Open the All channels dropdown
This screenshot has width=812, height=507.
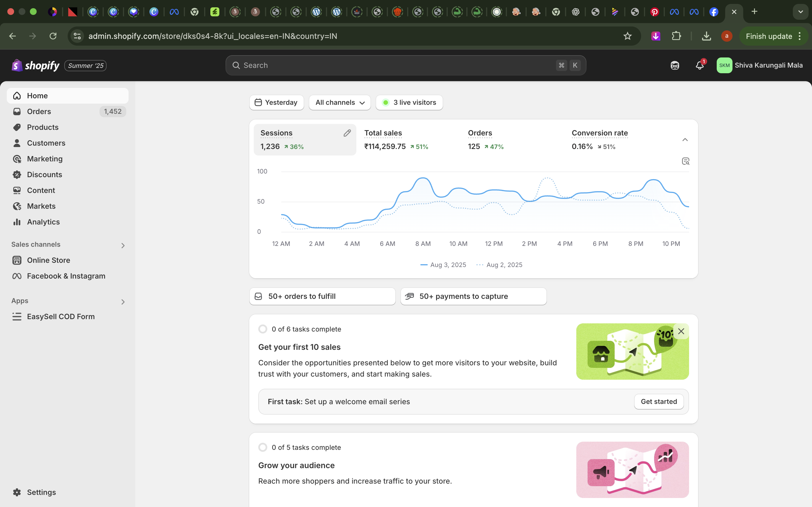[339, 102]
